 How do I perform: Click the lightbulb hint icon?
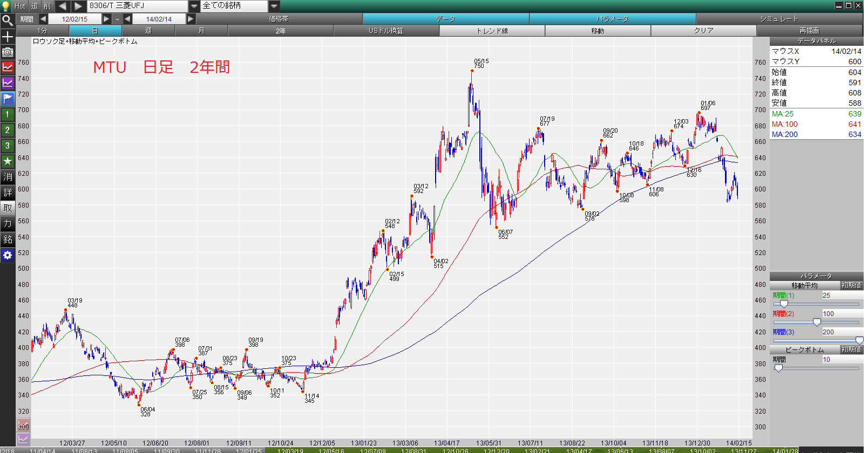click(5, 5)
